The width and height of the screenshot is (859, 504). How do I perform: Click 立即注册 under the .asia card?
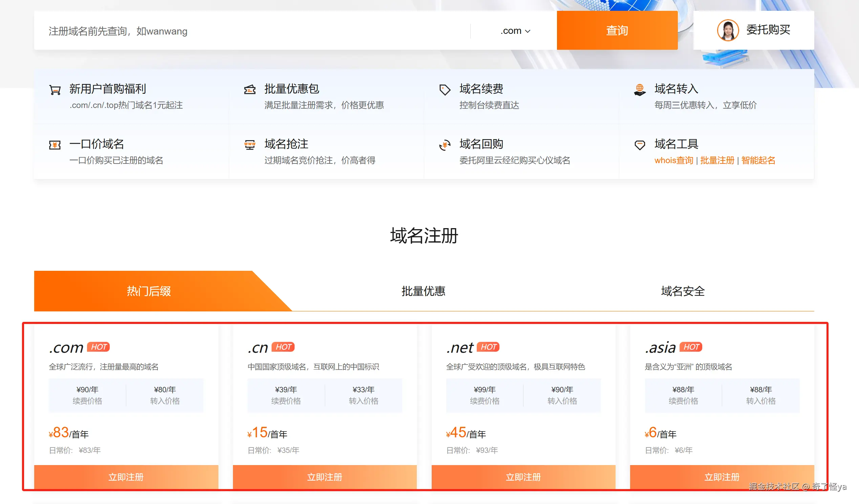coord(722,477)
